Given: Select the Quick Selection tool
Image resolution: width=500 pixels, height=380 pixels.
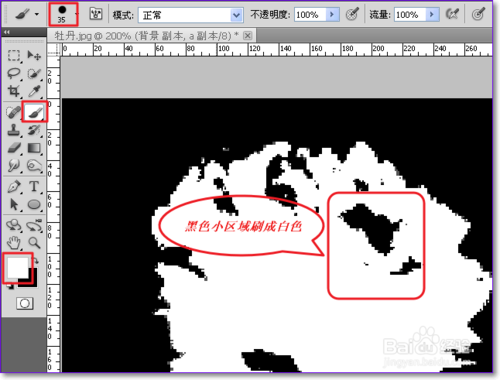Looking at the screenshot, I should coord(34,73).
